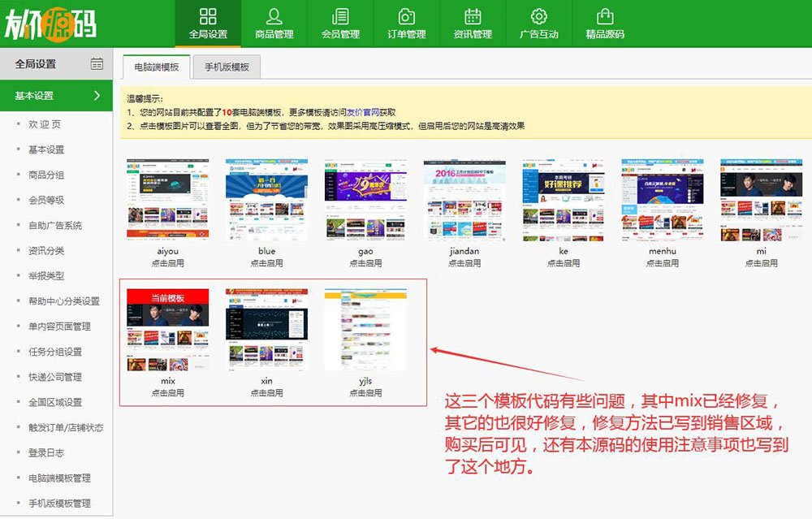Open 任务分组设置 in the sidebar
The height and width of the screenshot is (519, 812).
(x=55, y=352)
